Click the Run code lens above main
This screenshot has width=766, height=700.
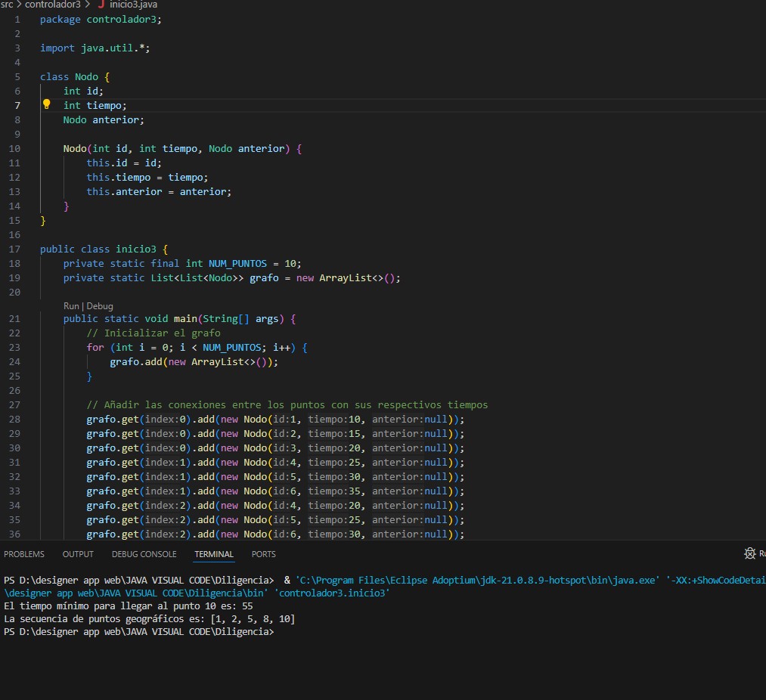[71, 306]
